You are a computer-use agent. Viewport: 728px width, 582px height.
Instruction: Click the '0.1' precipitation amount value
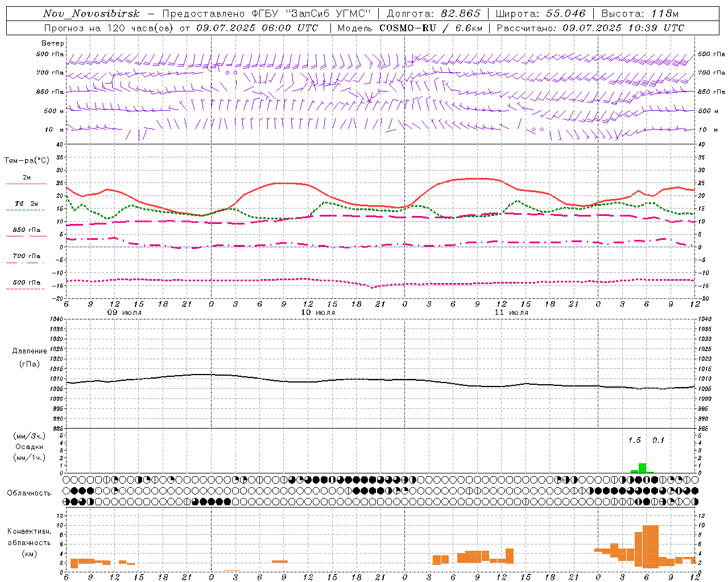coord(658,440)
